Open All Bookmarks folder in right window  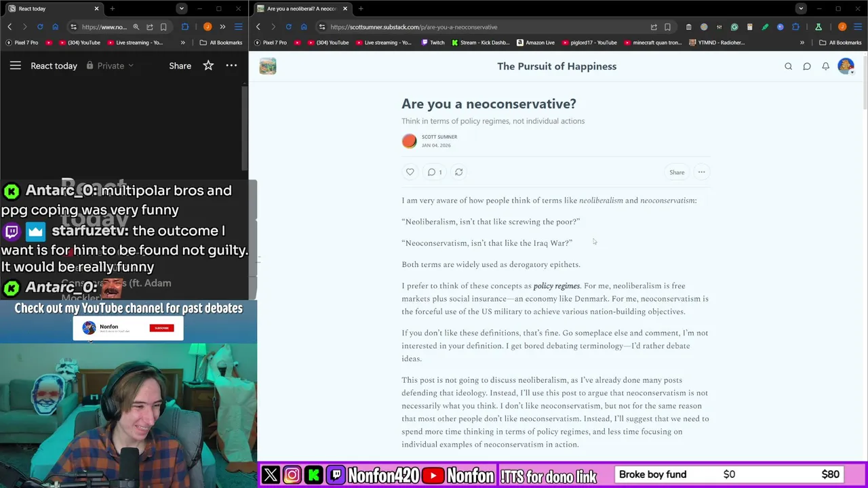(840, 43)
